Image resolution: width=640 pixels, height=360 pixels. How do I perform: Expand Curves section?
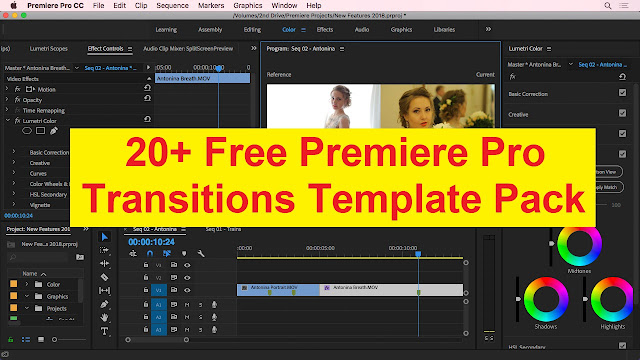pos(13,173)
